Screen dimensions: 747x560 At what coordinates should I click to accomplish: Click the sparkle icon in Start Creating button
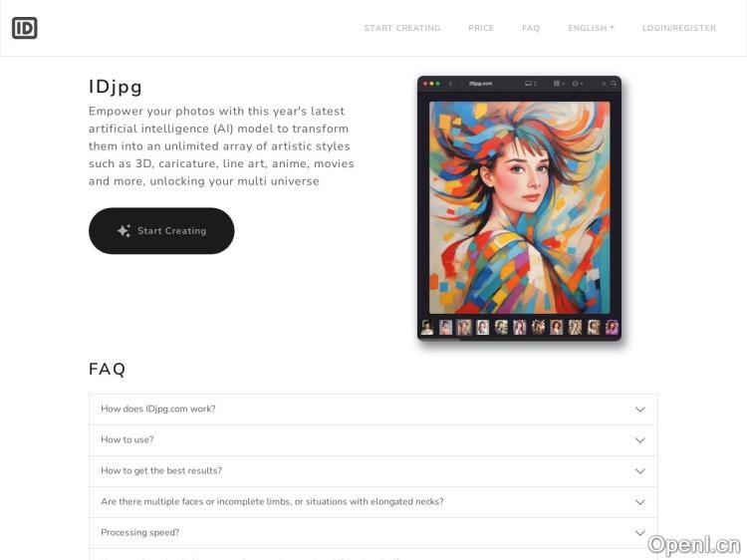tap(124, 231)
